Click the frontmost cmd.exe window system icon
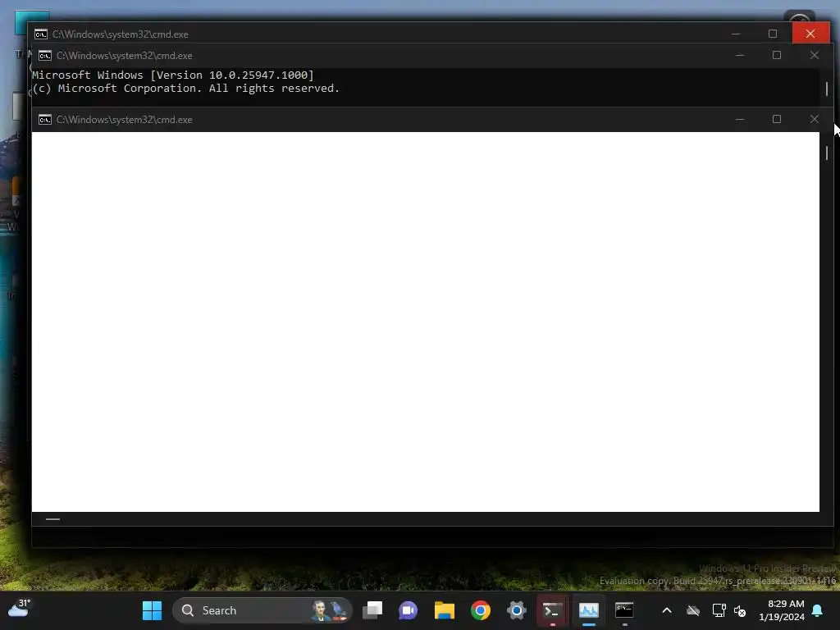 (x=45, y=120)
